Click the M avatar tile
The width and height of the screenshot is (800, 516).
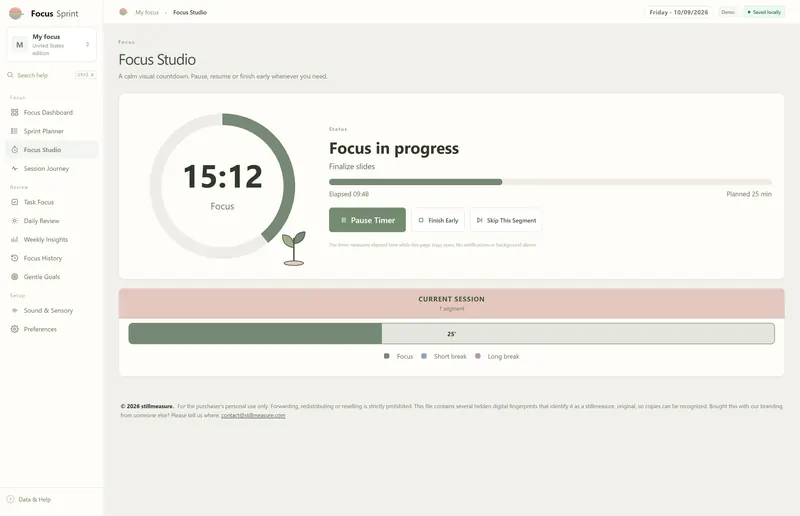[x=20, y=45]
